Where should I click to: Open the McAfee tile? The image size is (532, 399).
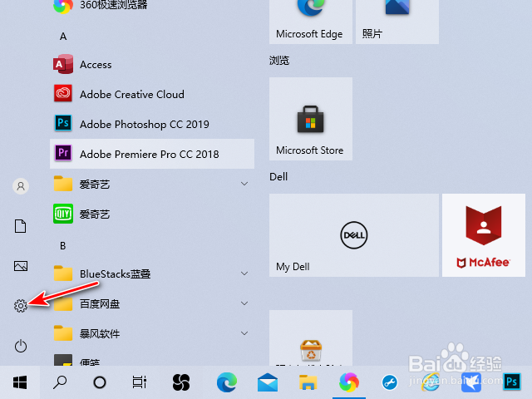[x=484, y=235]
